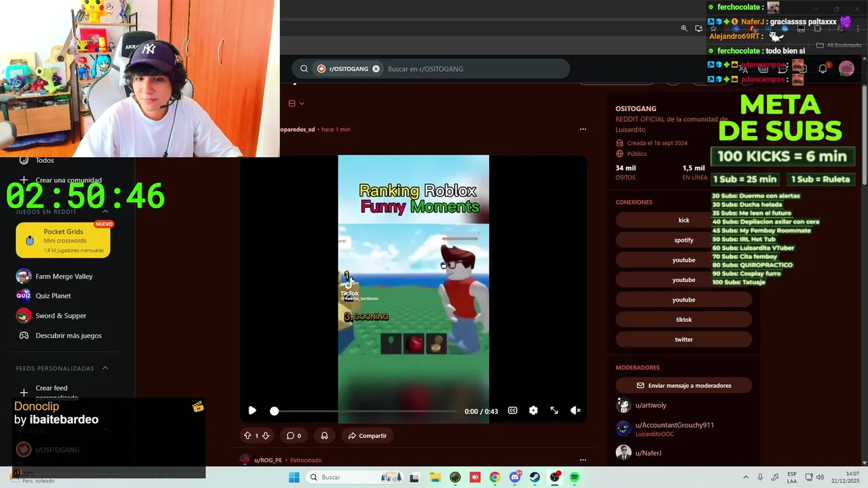Open the spotify connection link
The image size is (868, 488).
684,240
